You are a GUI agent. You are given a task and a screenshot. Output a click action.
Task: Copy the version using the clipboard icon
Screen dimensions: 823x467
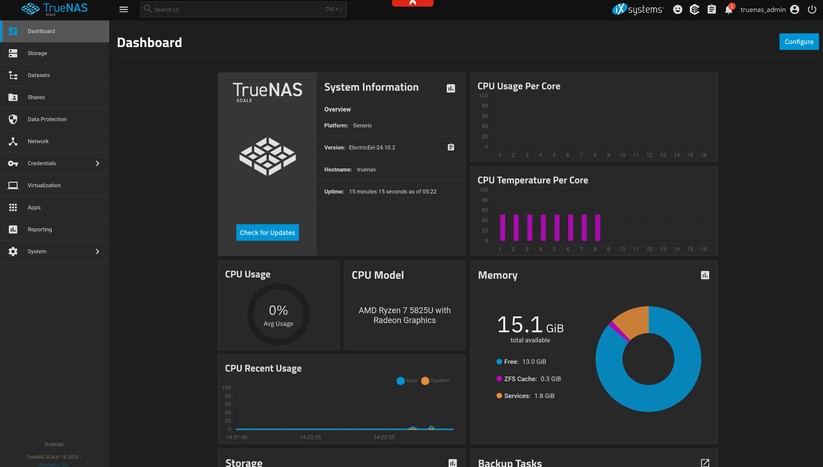pos(451,147)
